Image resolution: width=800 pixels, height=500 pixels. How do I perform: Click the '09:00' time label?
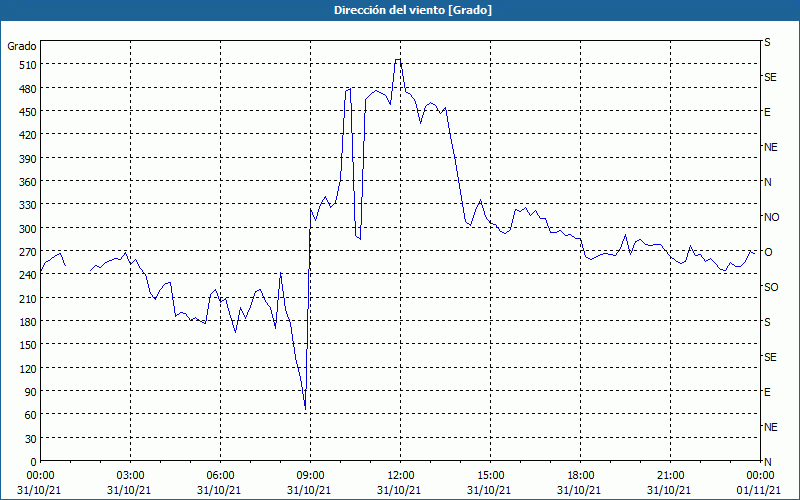tap(310, 476)
